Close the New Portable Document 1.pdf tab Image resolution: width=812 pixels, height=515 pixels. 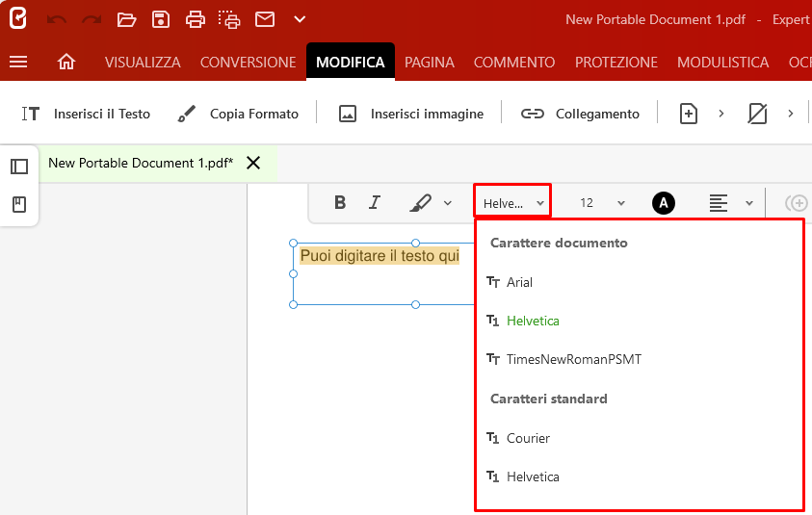[x=253, y=163]
